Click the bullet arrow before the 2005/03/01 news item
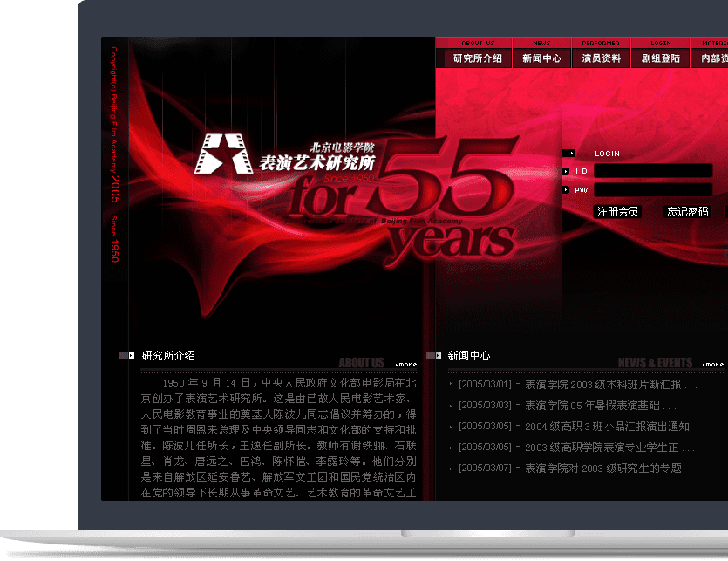The image size is (728, 561). pos(451,384)
